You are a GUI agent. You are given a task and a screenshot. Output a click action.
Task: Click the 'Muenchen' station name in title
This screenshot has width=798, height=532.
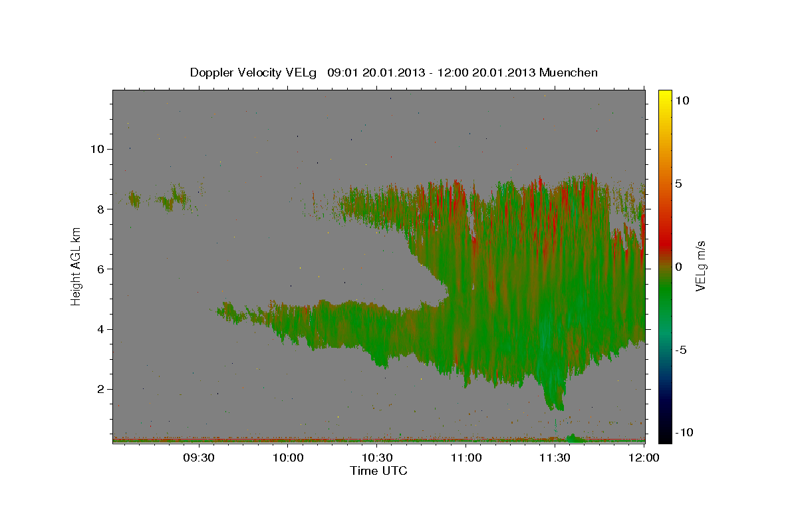click(x=569, y=72)
